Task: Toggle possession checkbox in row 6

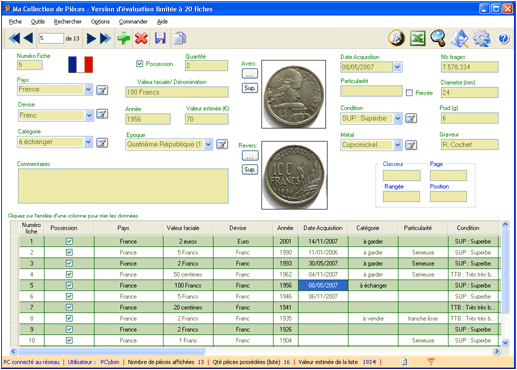Action: click(69, 296)
